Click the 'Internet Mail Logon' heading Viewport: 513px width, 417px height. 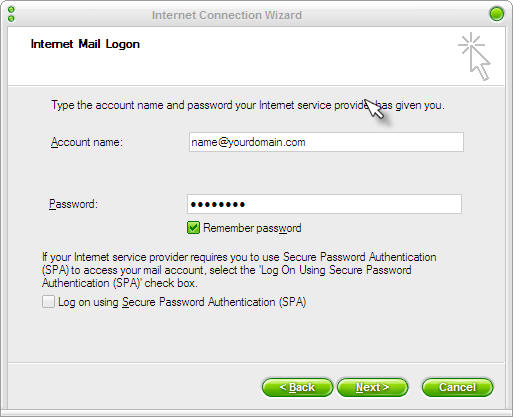85,44
